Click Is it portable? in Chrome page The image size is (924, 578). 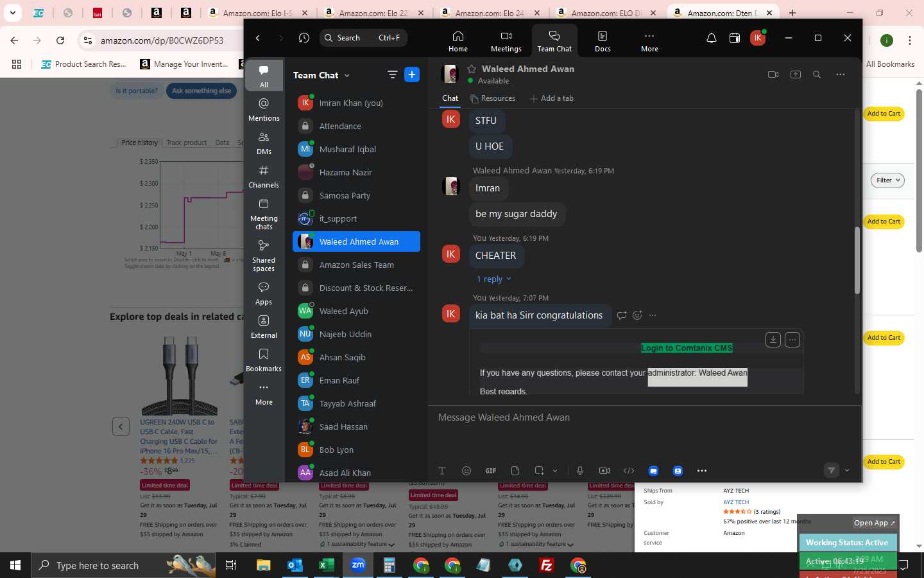point(137,91)
